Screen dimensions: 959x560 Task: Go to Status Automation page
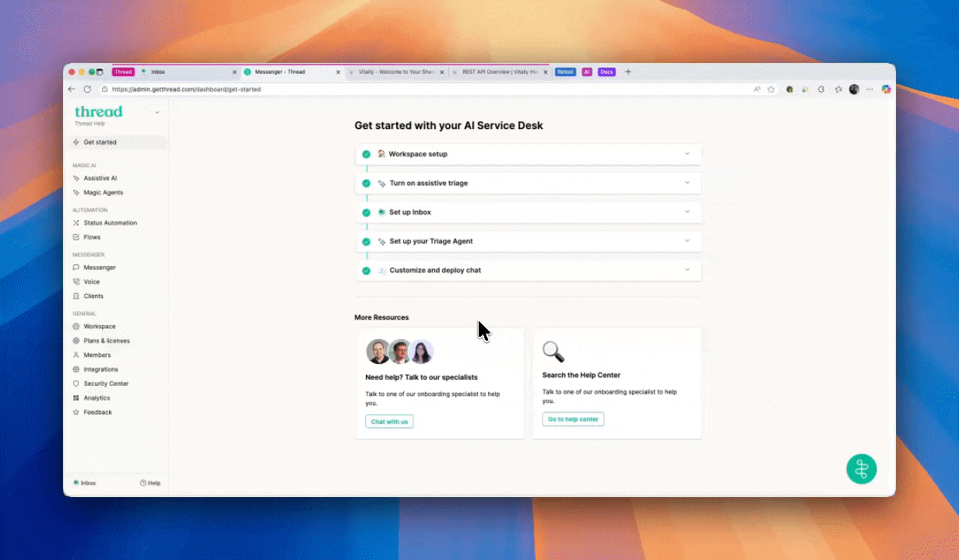110,222
